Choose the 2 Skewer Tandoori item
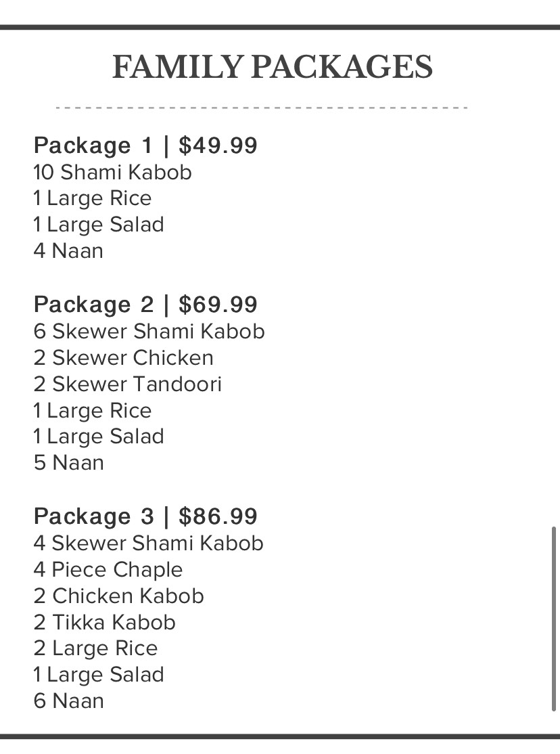 point(127,384)
